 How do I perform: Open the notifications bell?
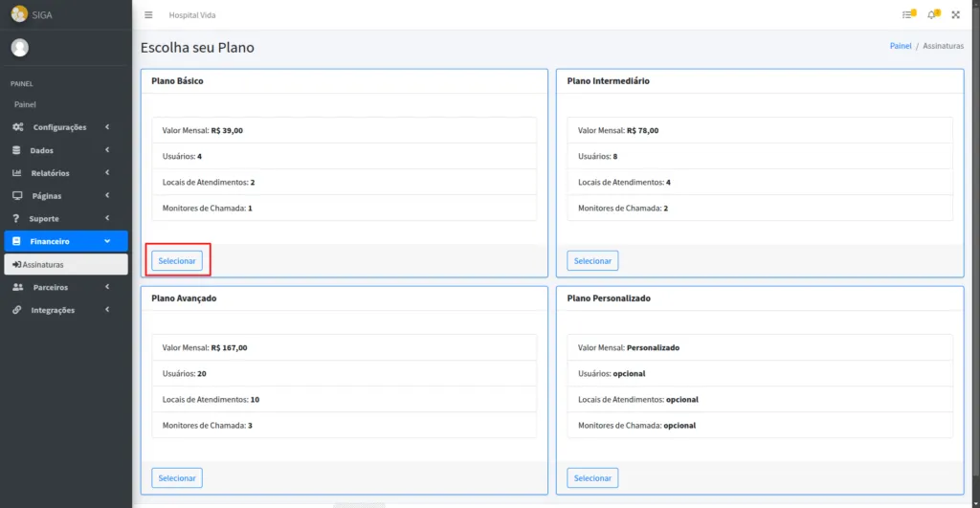[932, 15]
